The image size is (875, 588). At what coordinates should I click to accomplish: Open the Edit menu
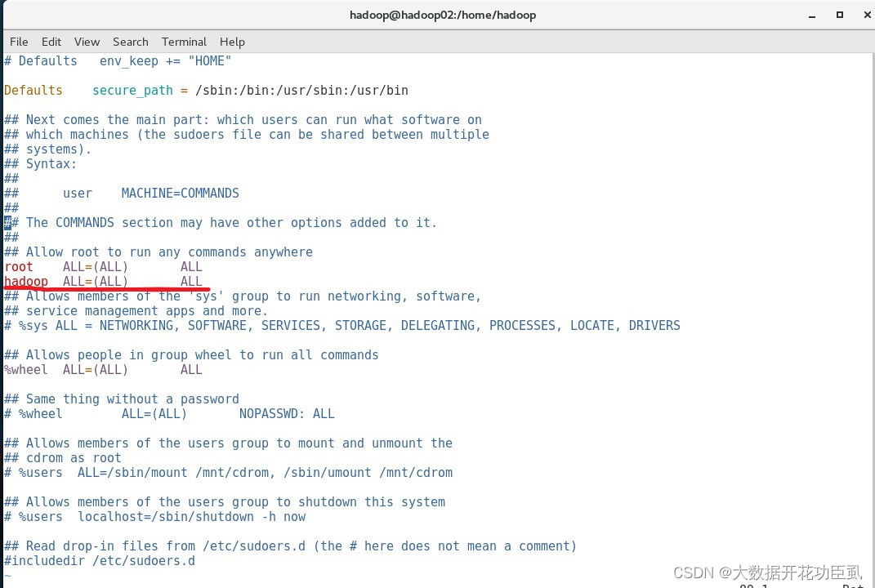click(x=51, y=42)
